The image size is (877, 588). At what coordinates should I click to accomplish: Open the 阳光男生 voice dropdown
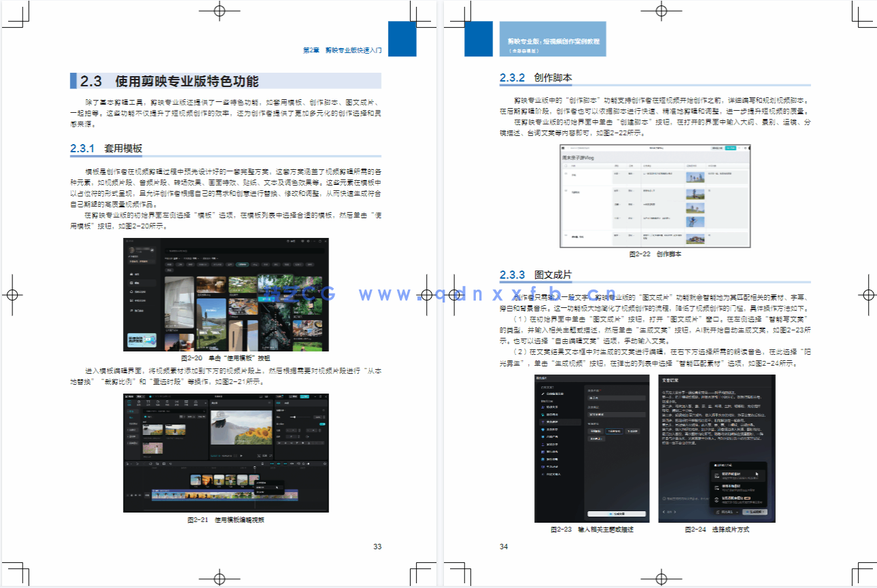pyautogui.click(x=726, y=512)
